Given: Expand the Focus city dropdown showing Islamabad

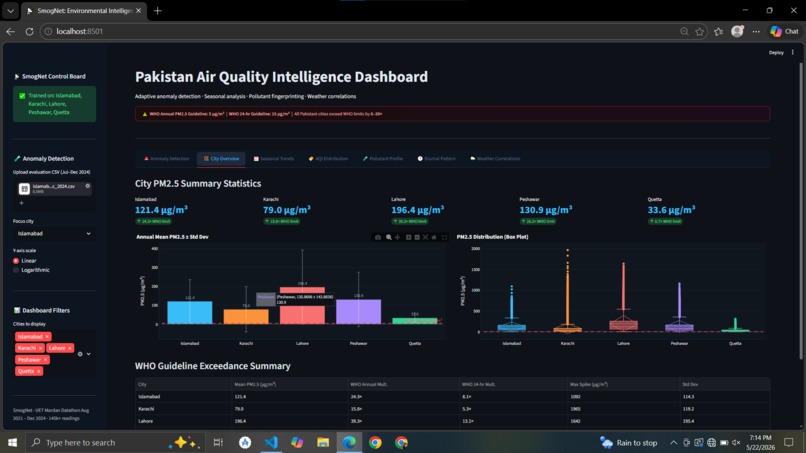Looking at the screenshot, I should (x=54, y=233).
